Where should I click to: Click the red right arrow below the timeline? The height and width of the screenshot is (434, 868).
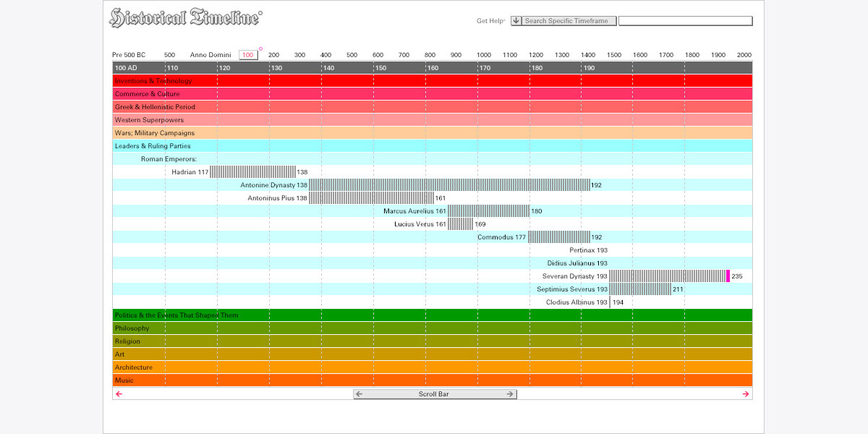746,394
